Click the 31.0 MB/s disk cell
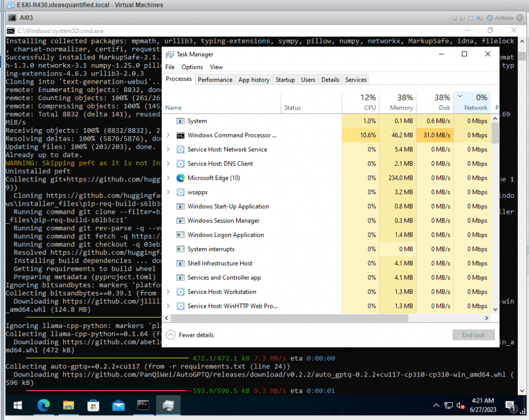This screenshot has height=420, width=529. (x=435, y=135)
